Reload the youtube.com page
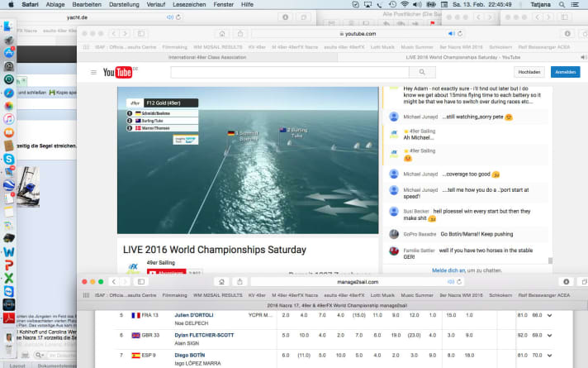This screenshot has height=368, width=588. pos(460,33)
